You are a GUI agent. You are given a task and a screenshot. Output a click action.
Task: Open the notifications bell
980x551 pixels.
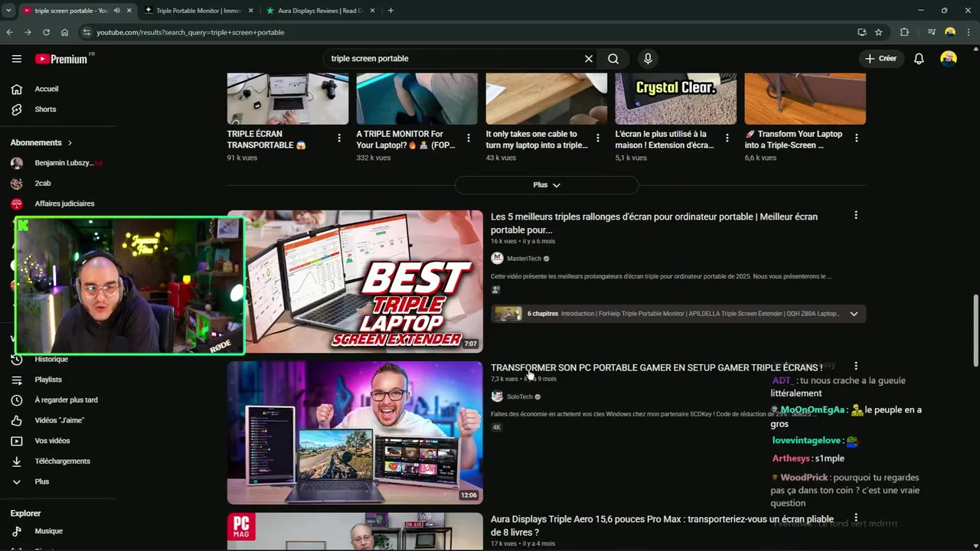click(x=919, y=59)
